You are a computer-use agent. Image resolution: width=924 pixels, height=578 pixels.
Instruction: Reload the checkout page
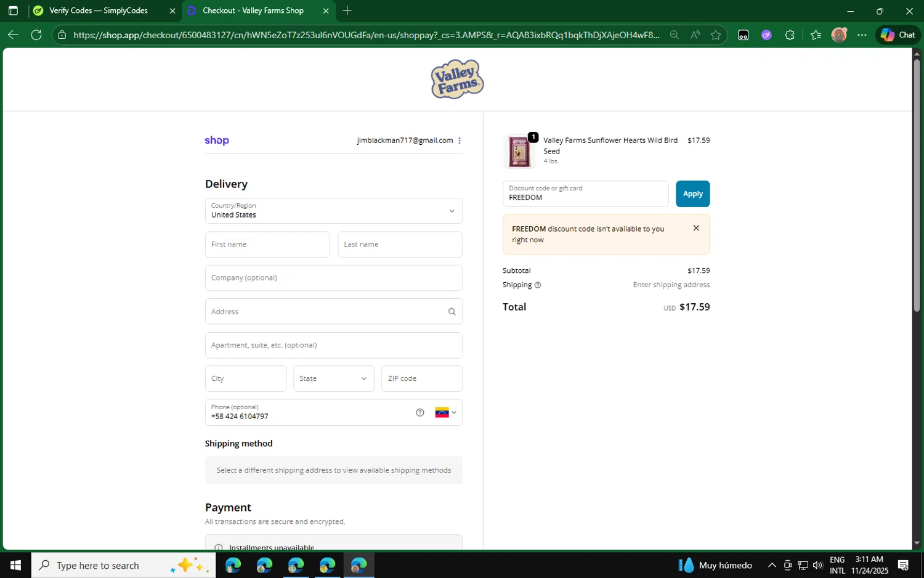tap(36, 35)
